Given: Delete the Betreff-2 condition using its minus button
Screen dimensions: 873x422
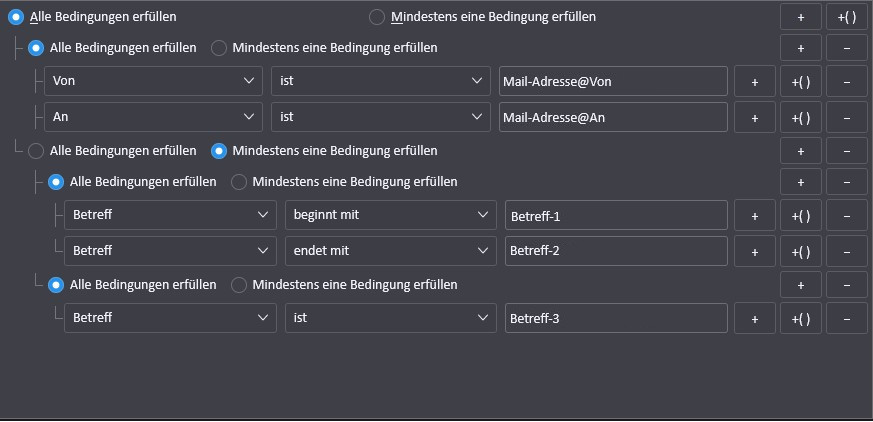Looking at the screenshot, I should [847, 251].
